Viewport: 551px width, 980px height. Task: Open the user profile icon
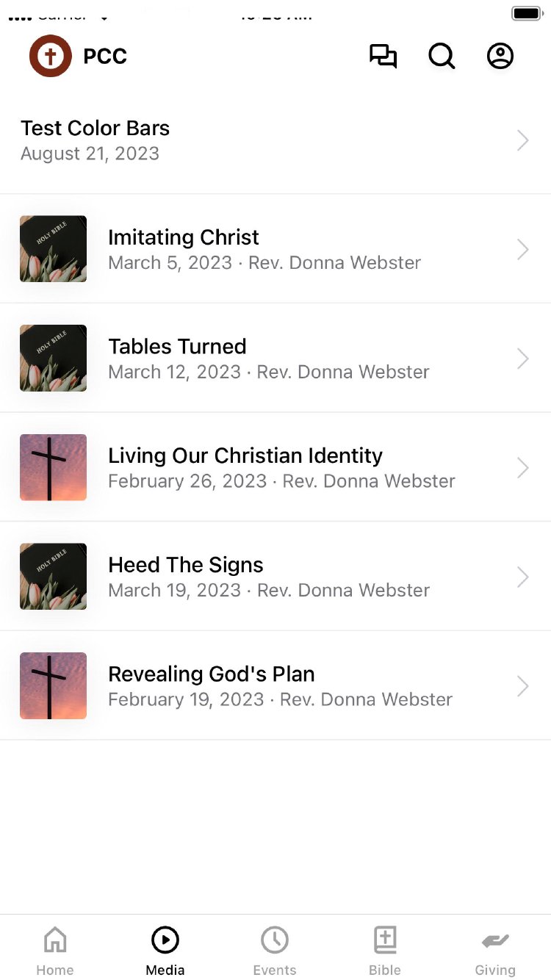point(500,57)
